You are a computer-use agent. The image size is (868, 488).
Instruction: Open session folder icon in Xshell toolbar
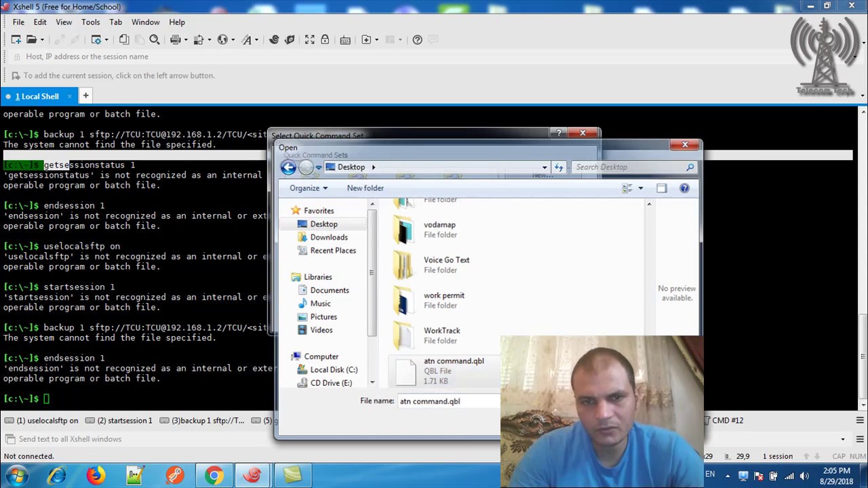[31, 39]
